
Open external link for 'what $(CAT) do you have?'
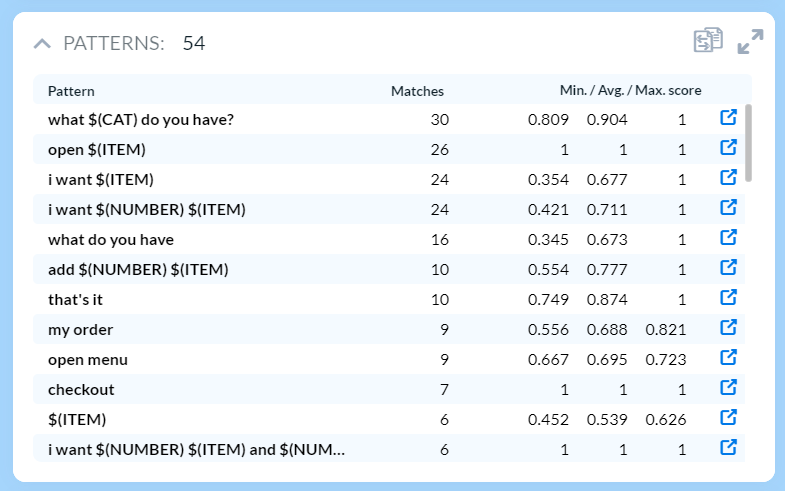[728, 118]
